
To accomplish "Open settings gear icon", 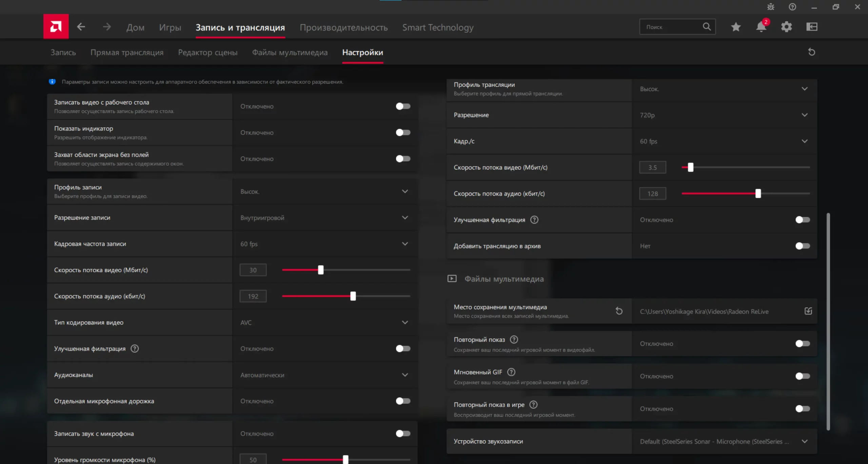I will [x=786, y=27].
